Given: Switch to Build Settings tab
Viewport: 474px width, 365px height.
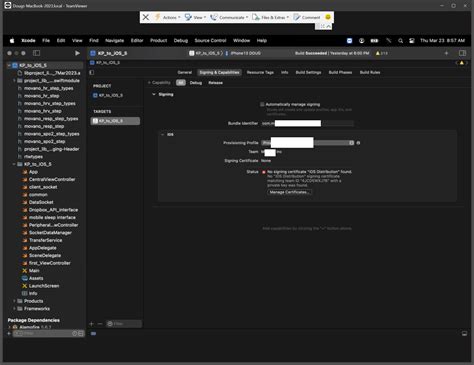Looking at the screenshot, I should [308, 72].
